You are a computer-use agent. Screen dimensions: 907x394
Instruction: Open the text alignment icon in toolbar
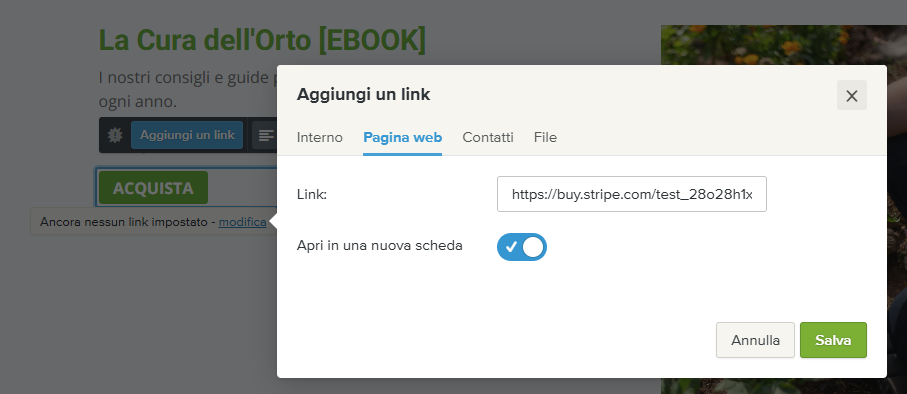[265, 135]
